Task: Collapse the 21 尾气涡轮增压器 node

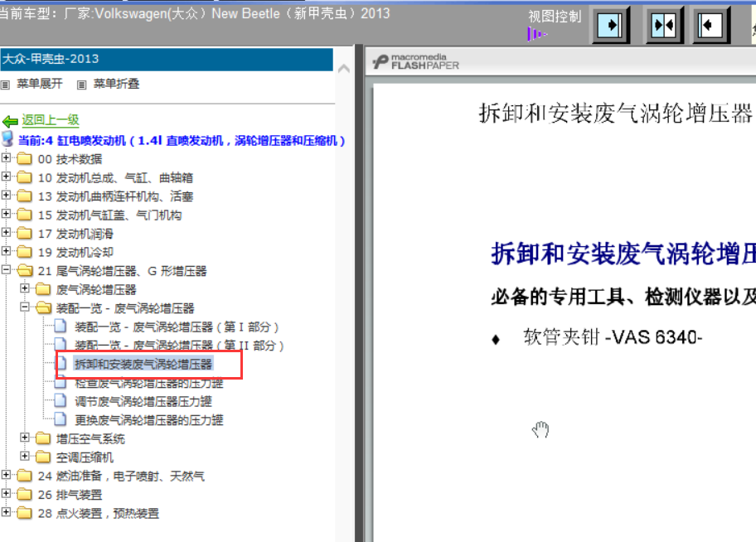Action: [x=6, y=269]
